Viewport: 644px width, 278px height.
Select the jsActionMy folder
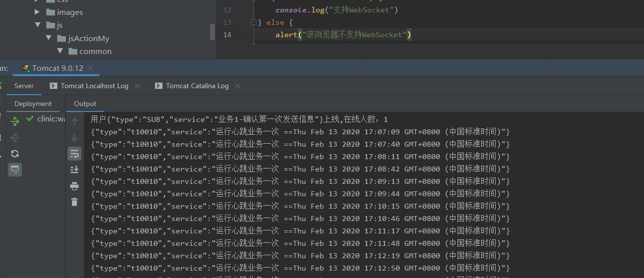tap(88, 38)
